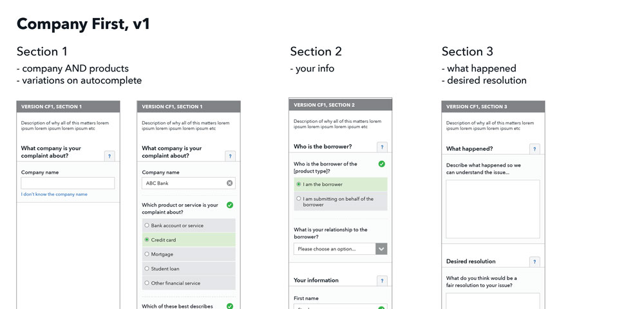The height and width of the screenshot is (309, 644).
Task: Click help icon in second 'What company' panel
Action: pos(231,156)
